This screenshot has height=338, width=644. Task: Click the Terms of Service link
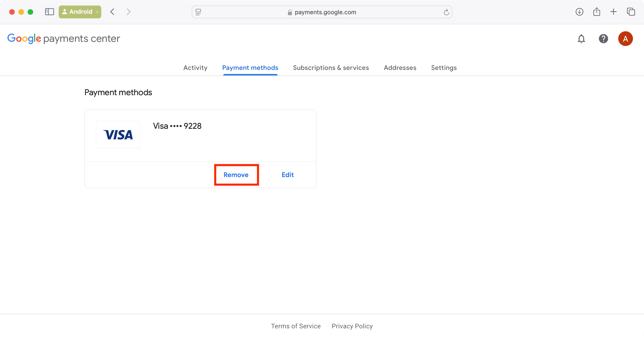click(296, 326)
